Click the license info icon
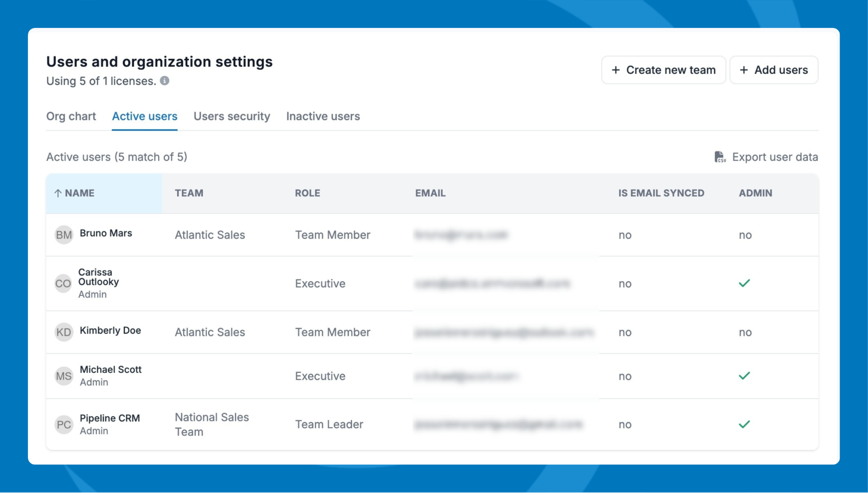 (164, 81)
